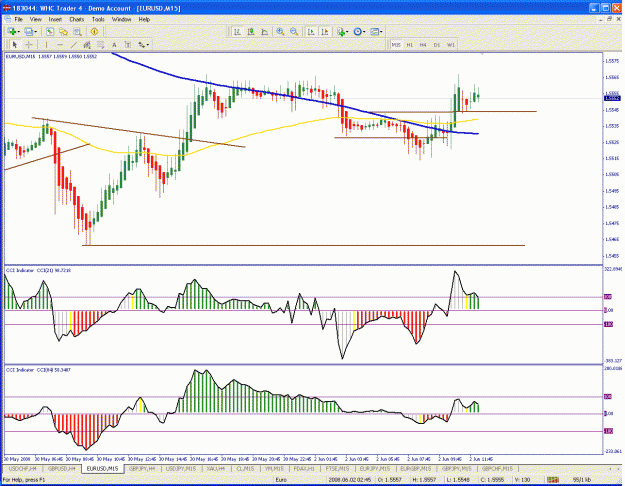
Task: Switch to the GBPJPY,H4 chart tab
Action: point(142,468)
